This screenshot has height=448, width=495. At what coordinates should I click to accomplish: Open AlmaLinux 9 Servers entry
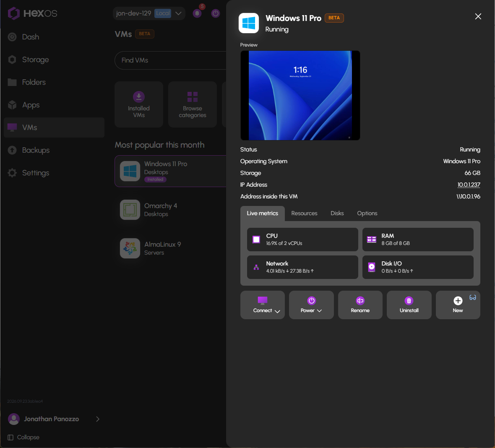170,248
